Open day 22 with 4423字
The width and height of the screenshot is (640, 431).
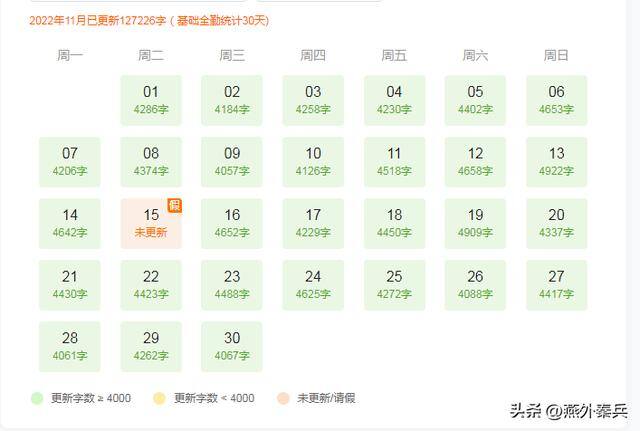point(151,285)
